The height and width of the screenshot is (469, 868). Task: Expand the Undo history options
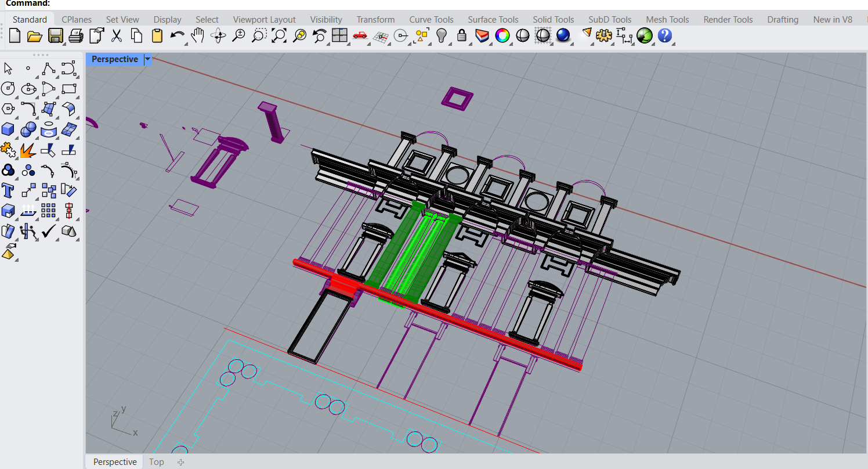[x=186, y=44]
